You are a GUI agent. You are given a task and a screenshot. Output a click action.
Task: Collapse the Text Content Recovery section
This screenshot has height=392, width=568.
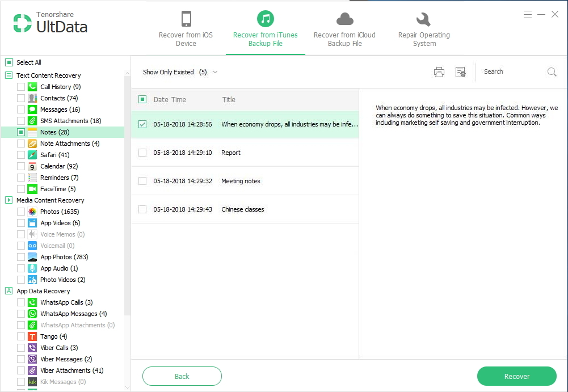point(9,75)
